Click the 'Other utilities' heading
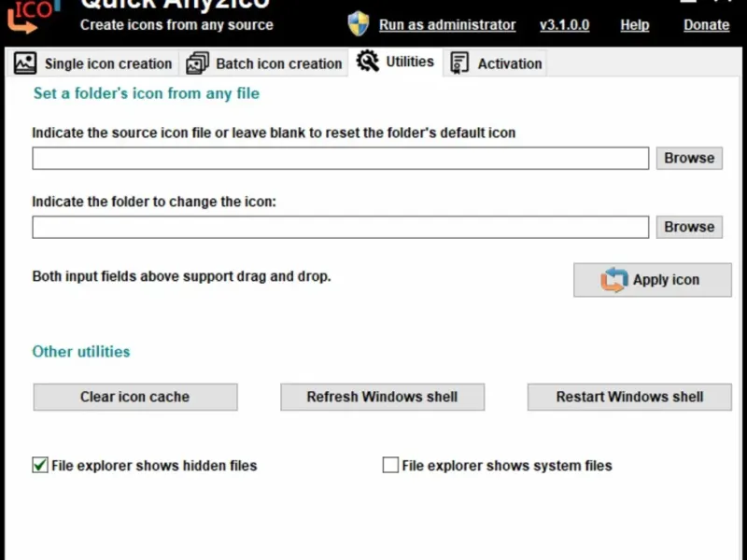 pyautogui.click(x=81, y=352)
